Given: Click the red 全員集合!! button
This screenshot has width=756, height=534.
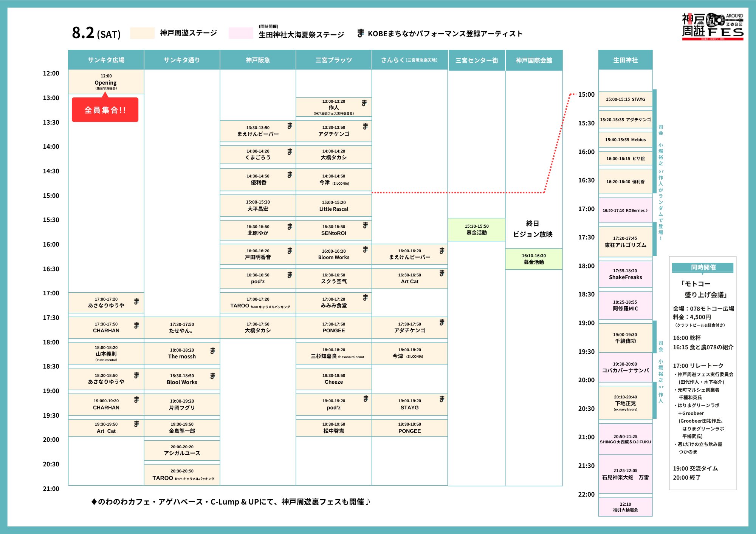Looking at the screenshot, I should tap(105, 110).
